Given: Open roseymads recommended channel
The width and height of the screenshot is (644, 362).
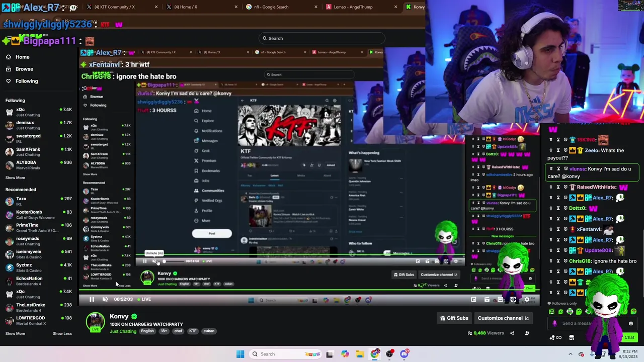Looking at the screenshot, I should point(39,241).
